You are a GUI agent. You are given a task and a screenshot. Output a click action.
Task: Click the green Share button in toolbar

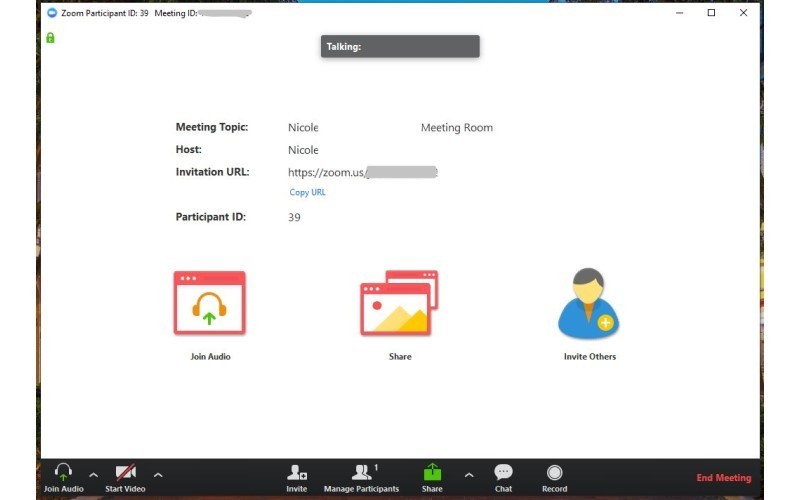432,478
